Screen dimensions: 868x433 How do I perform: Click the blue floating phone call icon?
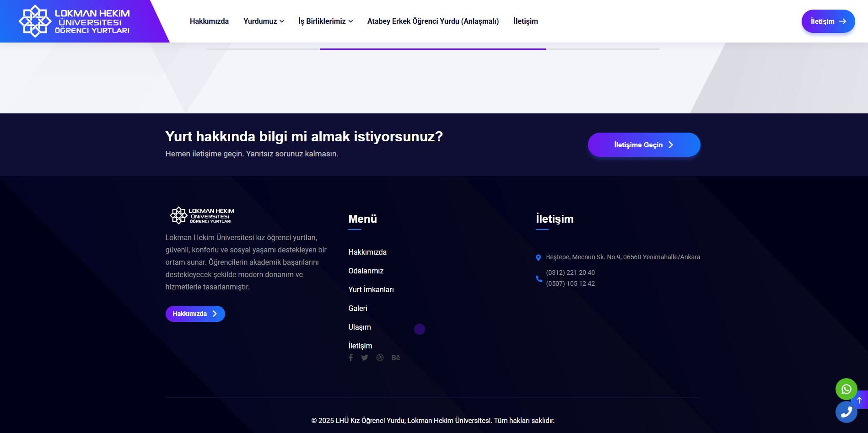tap(846, 412)
